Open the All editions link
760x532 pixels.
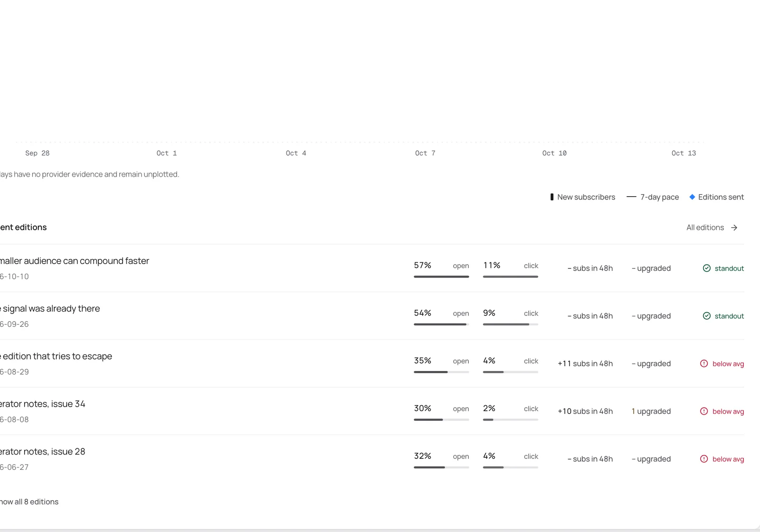click(712, 228)
